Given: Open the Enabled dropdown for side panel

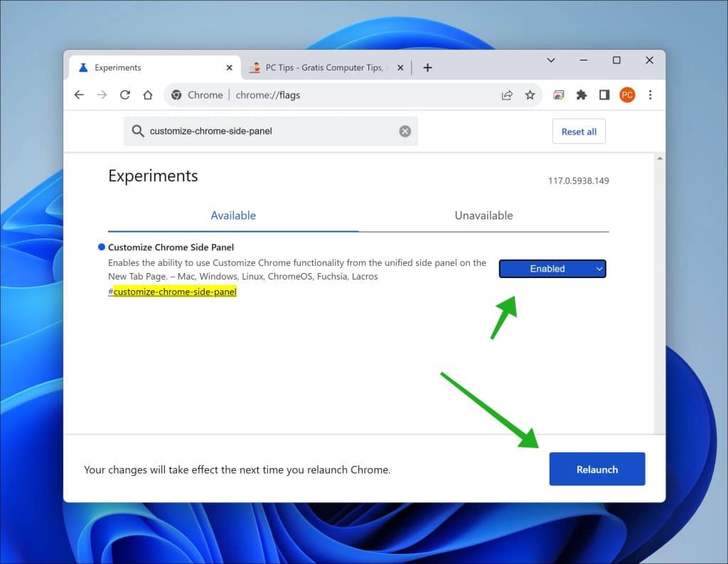Looking at the screenshot, I should (x=552, y=269).
